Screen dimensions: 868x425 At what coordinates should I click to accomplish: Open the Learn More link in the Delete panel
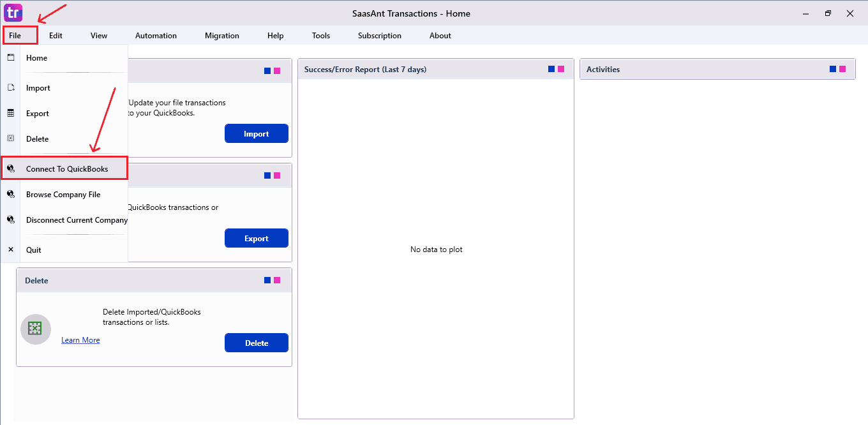click(80, 339)
